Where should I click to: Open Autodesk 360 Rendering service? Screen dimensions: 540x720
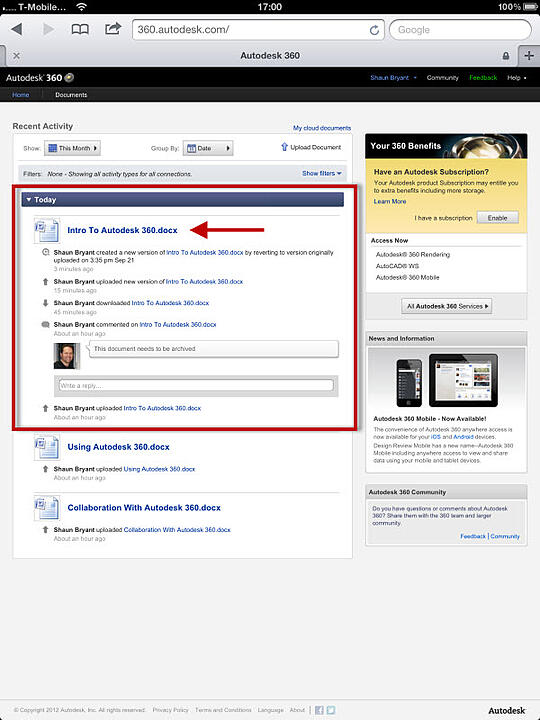[x=413, y=254]
